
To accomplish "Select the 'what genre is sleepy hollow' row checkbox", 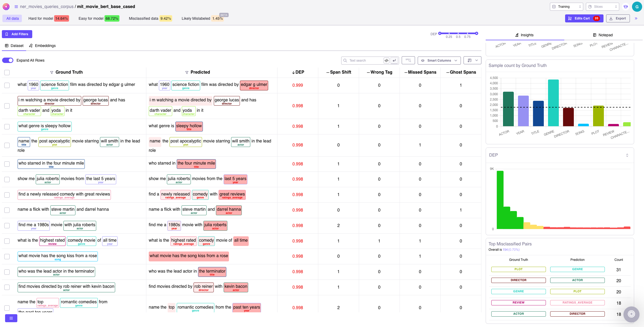I will click(x=7, y=126).
